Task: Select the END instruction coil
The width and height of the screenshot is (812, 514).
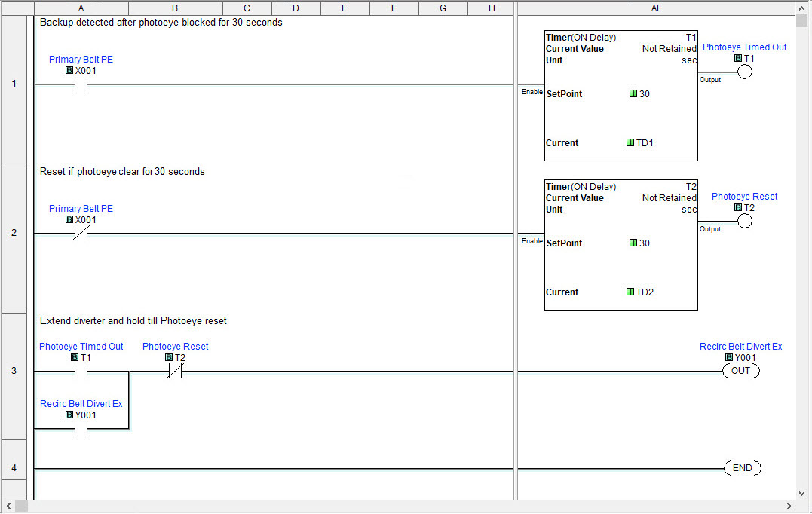Action: [x=743, y=468]
